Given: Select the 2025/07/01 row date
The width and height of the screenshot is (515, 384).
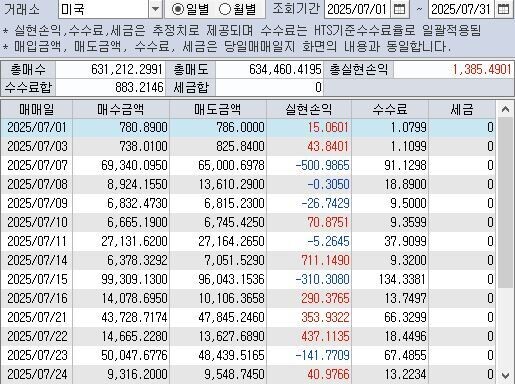Looking at the screenshot, I should click(x=37, y=127).
